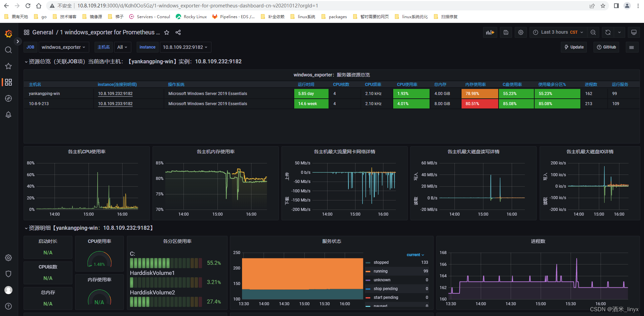
Task: Cycle view mode with the monitor icon
Action: pyautogui.click(x=634, y=32)
